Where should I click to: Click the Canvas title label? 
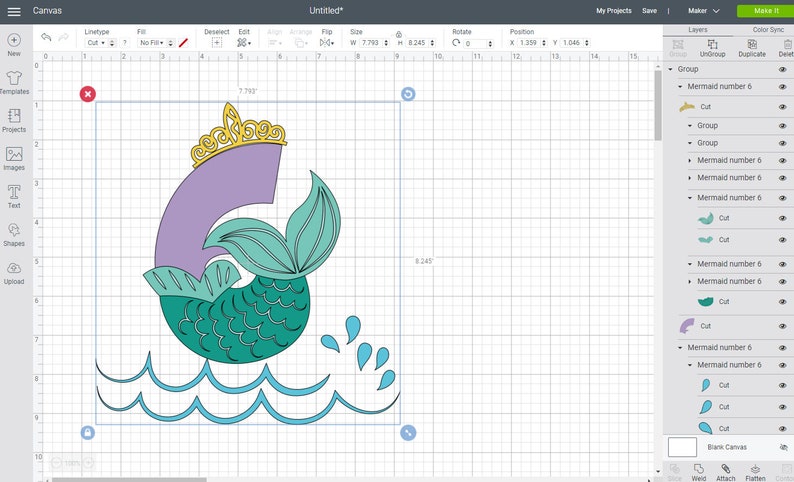(47, 11)
